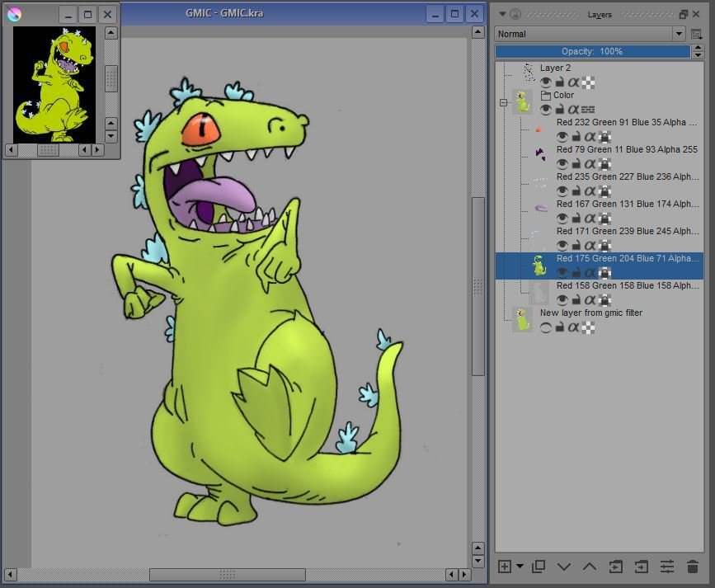Image resolution: width=715 pixels, height=588 pixels.
Task: Hide Layer 2 using its eye icon
Action: (x=545, y=82)
